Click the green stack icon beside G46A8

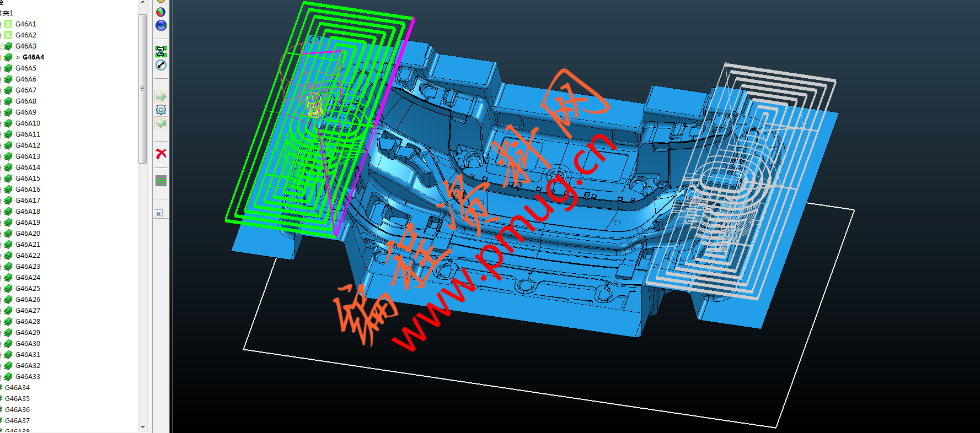[8, 101]
